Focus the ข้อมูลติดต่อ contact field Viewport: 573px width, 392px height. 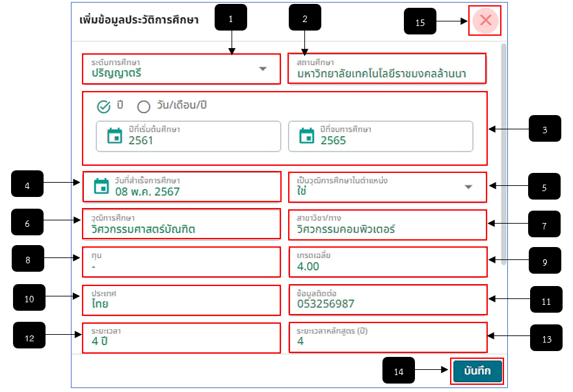click(388, 300)
